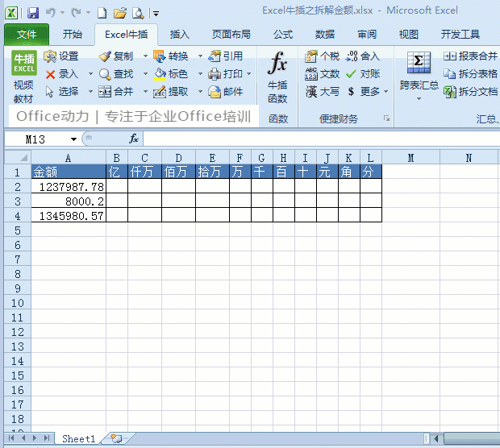Click the Open folder icon

coord(120,13)
